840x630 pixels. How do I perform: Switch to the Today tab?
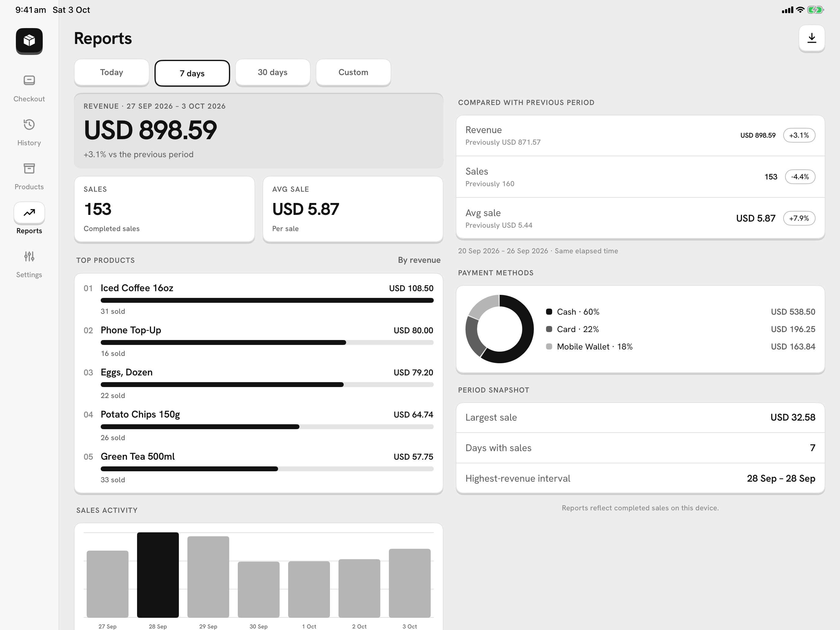[112, 72]
